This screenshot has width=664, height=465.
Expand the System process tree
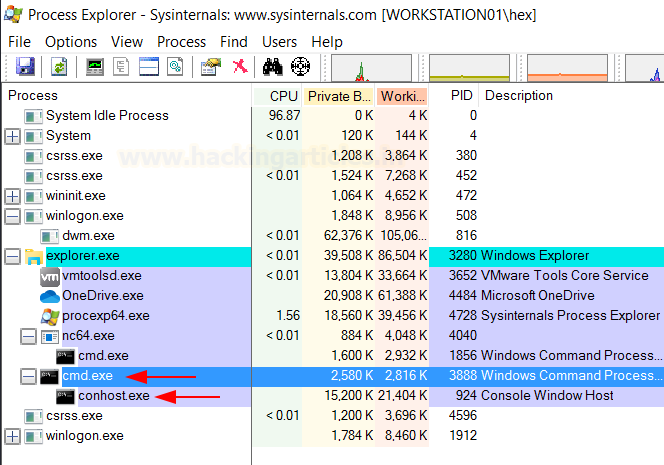click(x=12, y=136)
